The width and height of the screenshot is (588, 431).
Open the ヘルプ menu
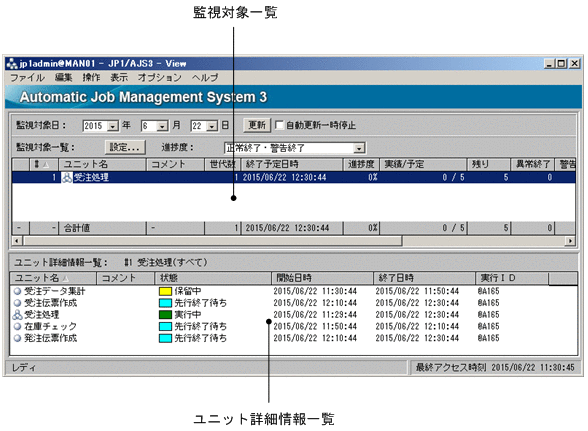click(205, 78)
